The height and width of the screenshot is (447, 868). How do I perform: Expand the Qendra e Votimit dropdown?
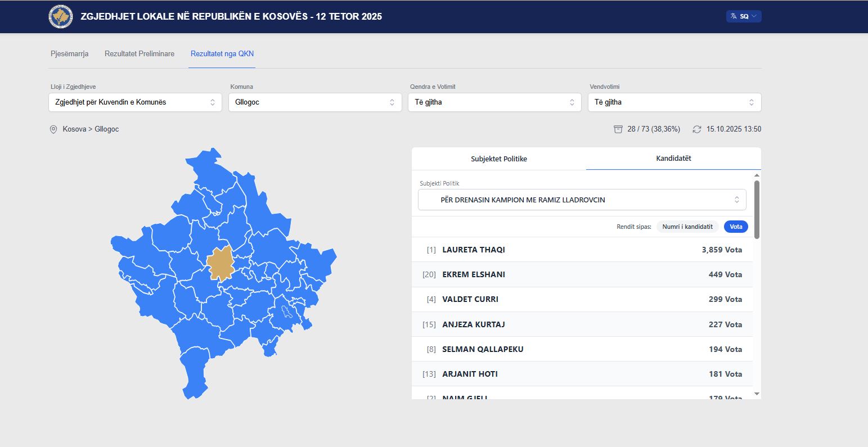[x=494, y=102]
